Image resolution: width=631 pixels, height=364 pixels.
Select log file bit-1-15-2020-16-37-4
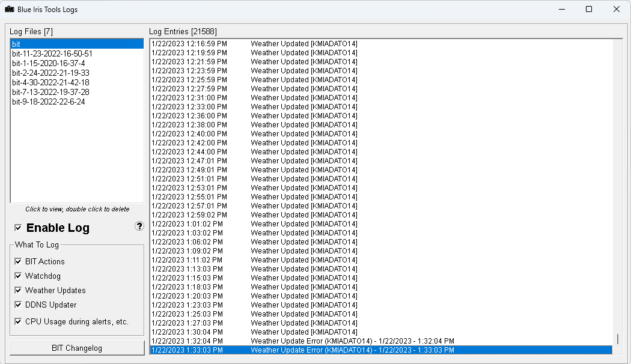click(77, 63)
